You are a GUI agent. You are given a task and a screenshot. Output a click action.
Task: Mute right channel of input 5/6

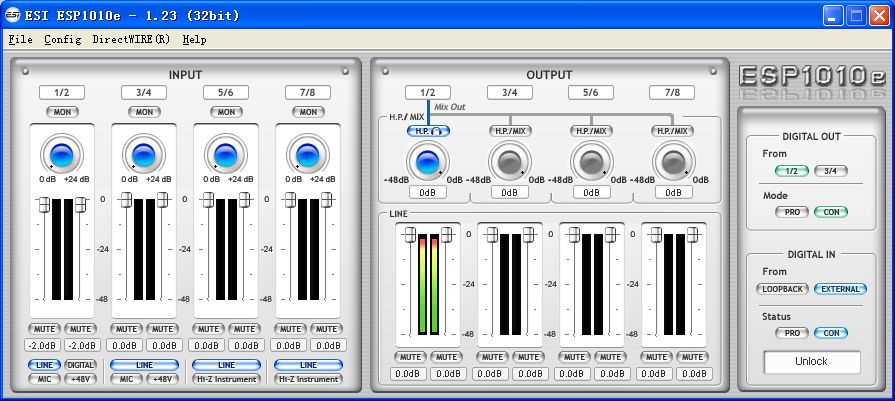244,329
